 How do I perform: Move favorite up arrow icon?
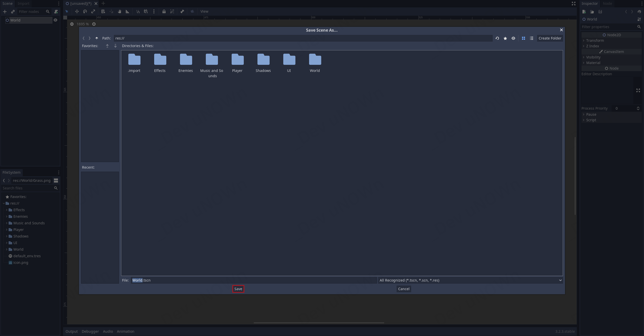107,46
